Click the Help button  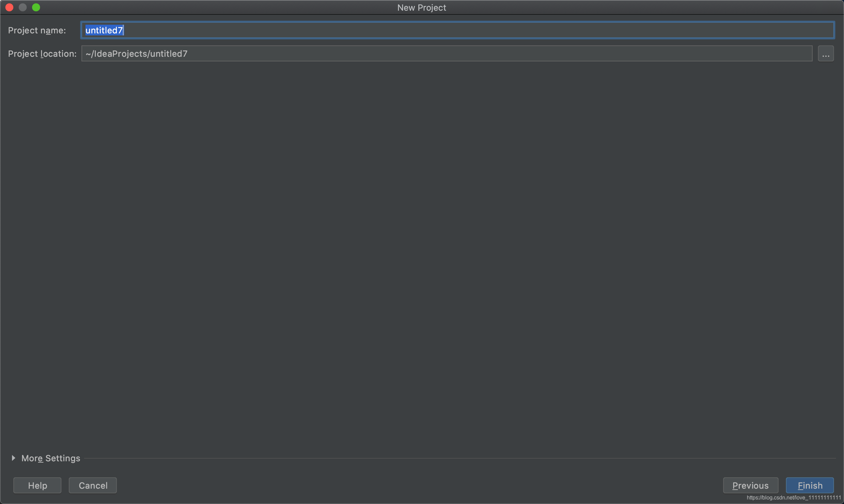[x=38, y=485]
